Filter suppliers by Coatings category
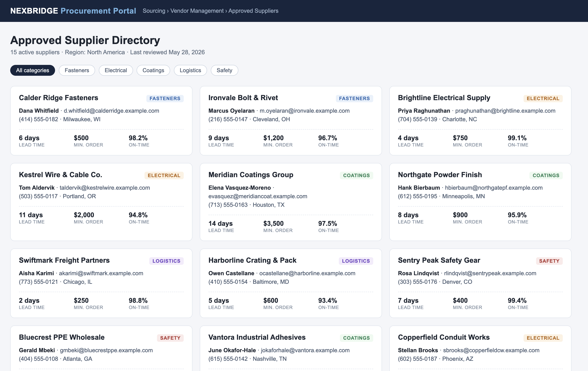 pos(153,70)
